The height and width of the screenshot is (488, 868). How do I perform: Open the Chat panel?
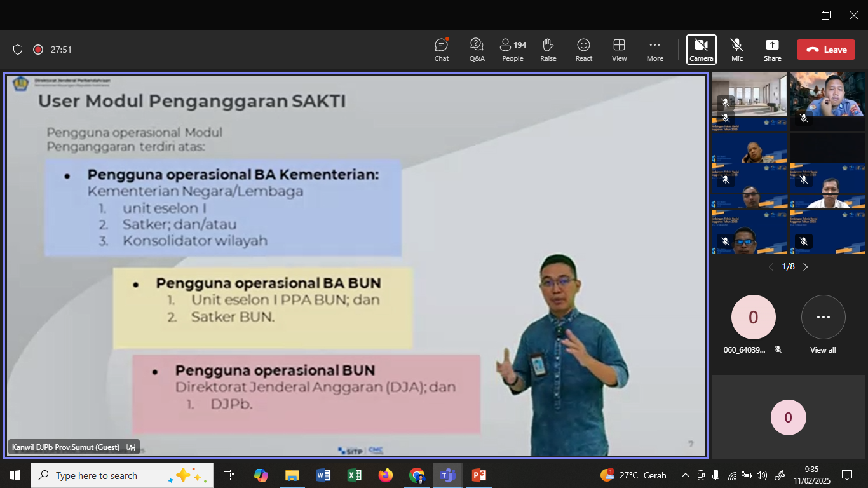441,49
